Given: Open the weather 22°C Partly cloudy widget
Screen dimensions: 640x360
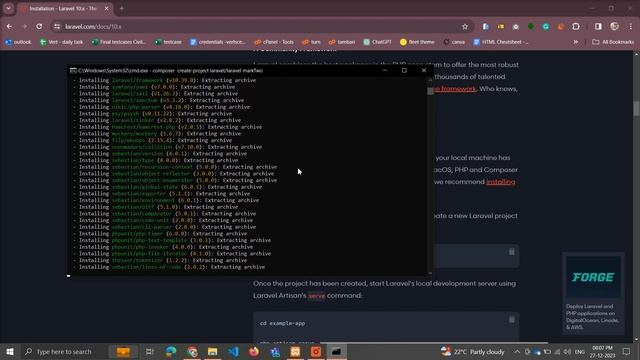Looking at the screenshot, I should tap(473, 351).
